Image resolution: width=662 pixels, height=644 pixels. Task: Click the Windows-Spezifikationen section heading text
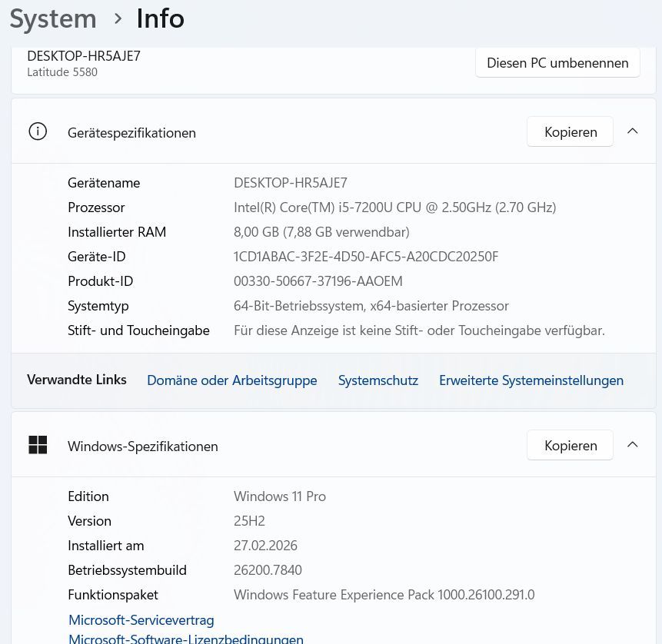click(142, 446)
